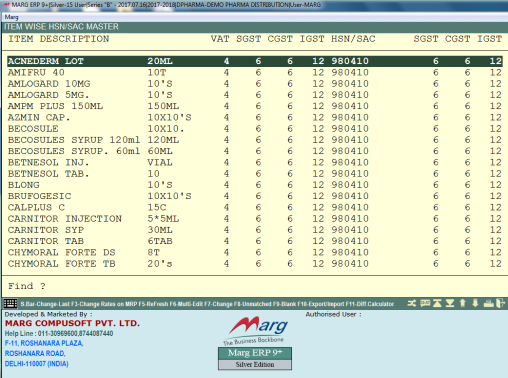Click the jump-to-bottom arrow icon
Viewport: 508px width, 378px height.
click(450, 303)
